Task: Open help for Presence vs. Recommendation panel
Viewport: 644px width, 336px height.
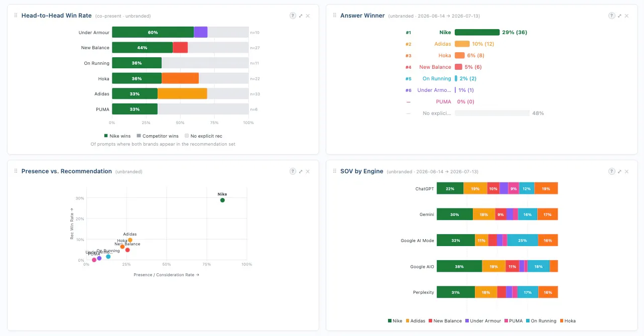Action: point(293,171)
